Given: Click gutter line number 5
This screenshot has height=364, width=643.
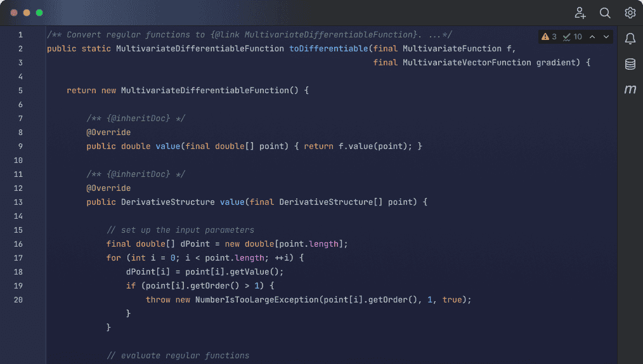Looking at the screenshot, I should [20, 91].
